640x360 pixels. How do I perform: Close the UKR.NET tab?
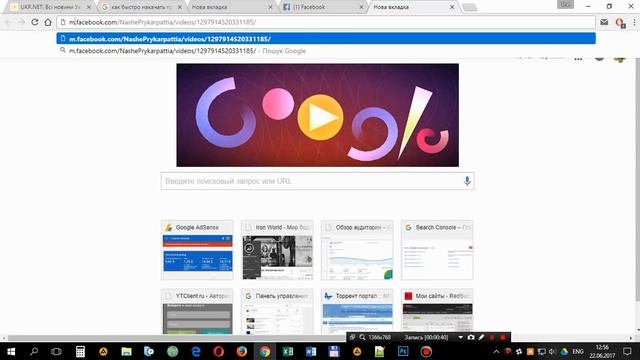click(89, 7)
